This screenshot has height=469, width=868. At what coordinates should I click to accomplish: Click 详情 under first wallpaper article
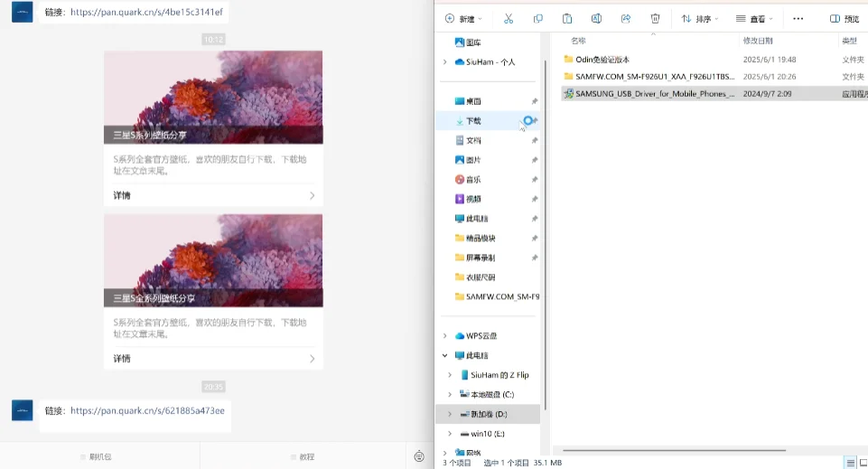coord(214,195)
